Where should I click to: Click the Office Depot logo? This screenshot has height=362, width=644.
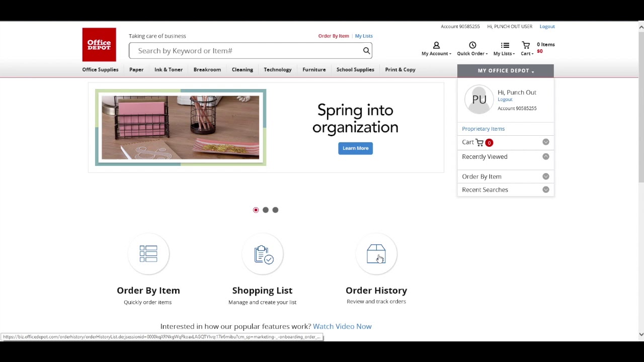coord(99,45)
